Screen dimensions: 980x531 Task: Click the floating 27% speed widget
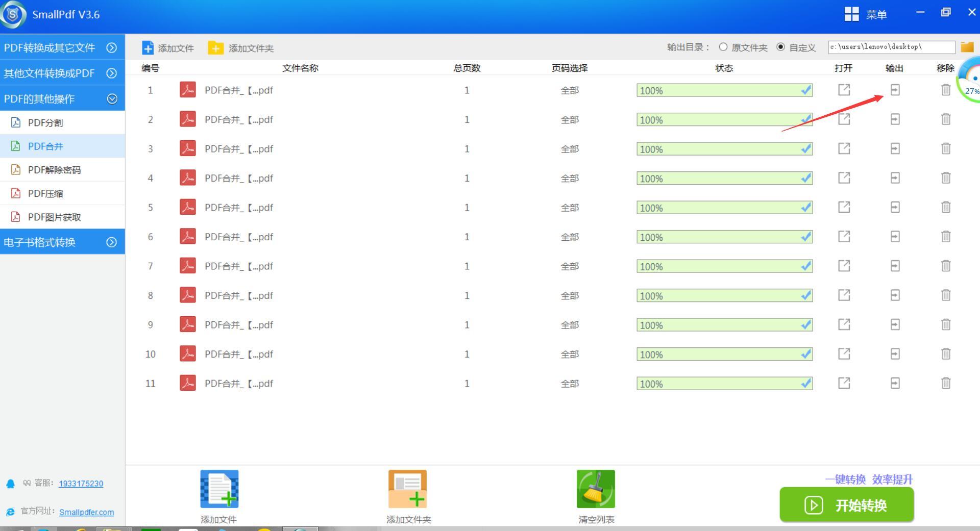pos(970,80)
